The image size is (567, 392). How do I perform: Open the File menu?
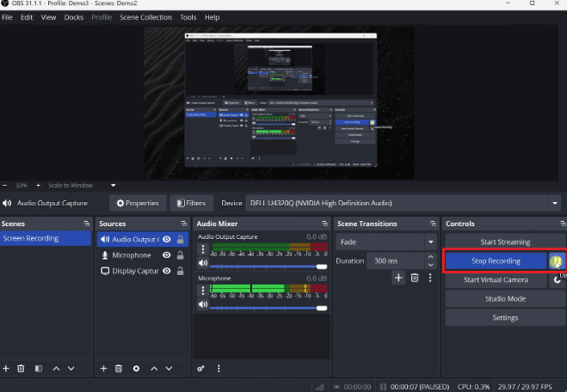pos(7,17)
